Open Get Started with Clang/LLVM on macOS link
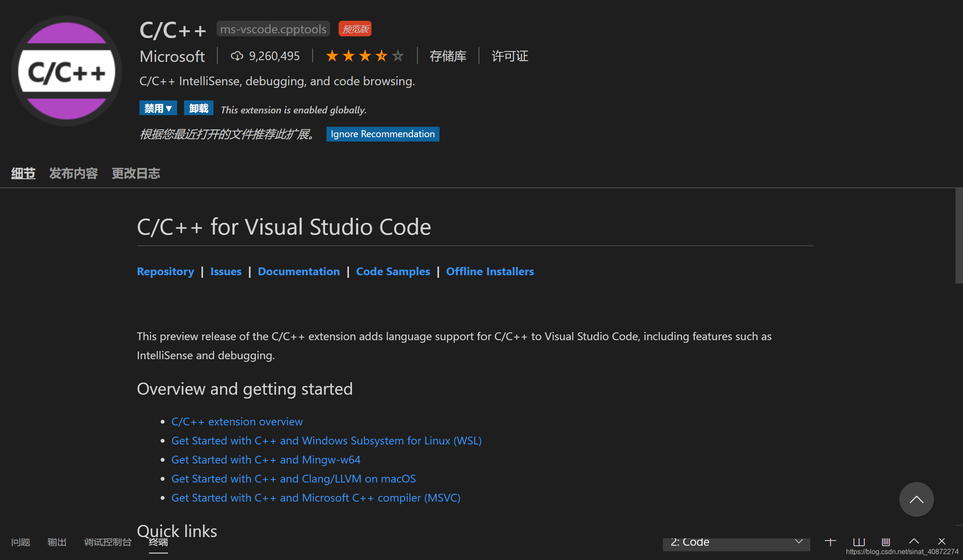The width and height of the screenshot is (963, 560). point(294,479)
